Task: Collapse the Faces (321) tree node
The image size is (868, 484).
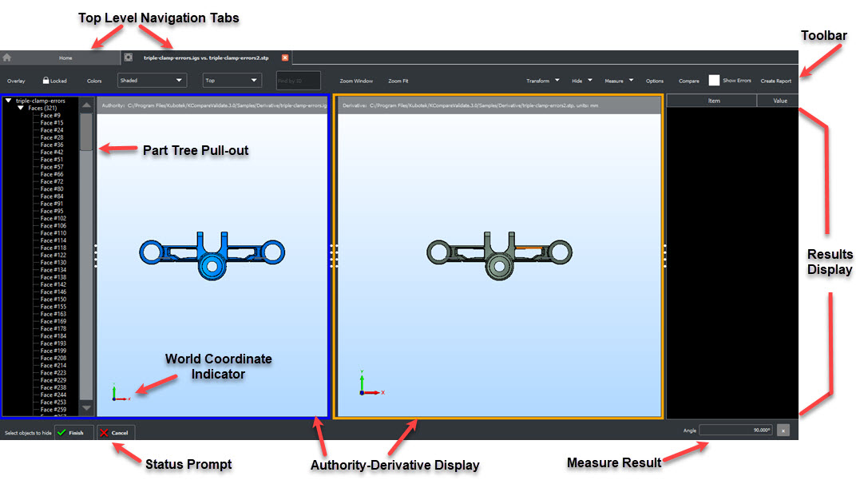Action: [21, 108]
